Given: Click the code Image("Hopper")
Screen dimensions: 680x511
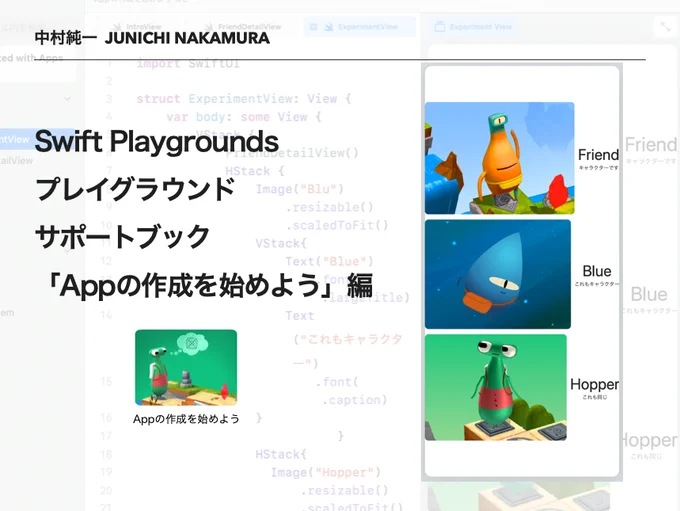Looking at the screenshot, I should (326, 472).
